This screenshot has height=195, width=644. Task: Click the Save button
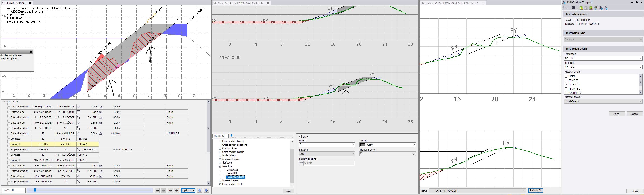tap(616, 114)
